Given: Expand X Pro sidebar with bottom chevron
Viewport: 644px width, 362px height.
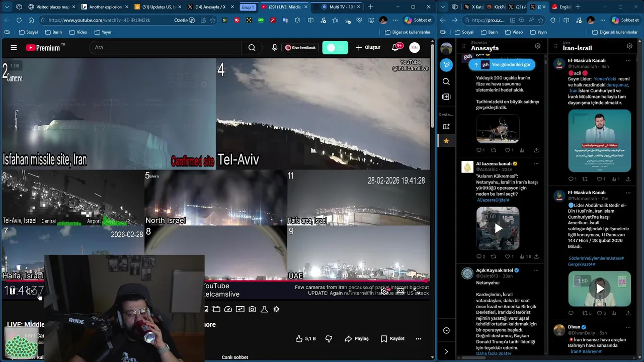Looking at the screenshot, I should click(x=446, y=351).
